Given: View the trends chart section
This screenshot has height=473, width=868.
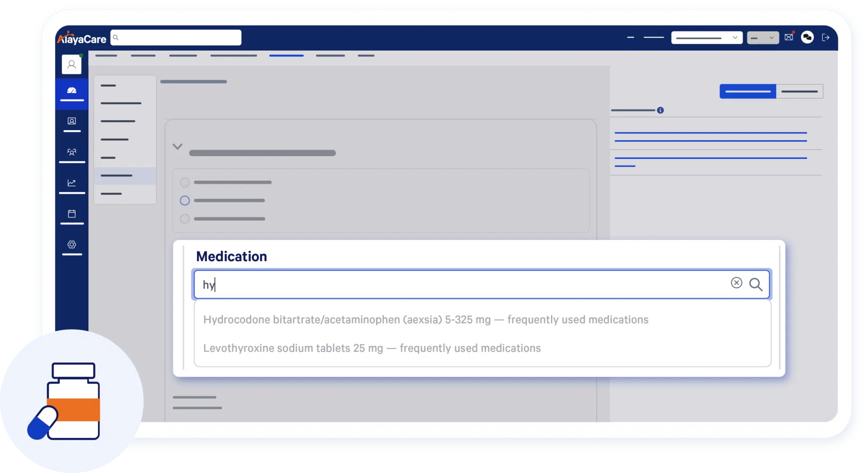Looking at the screenshot, I should click(72, 182).
